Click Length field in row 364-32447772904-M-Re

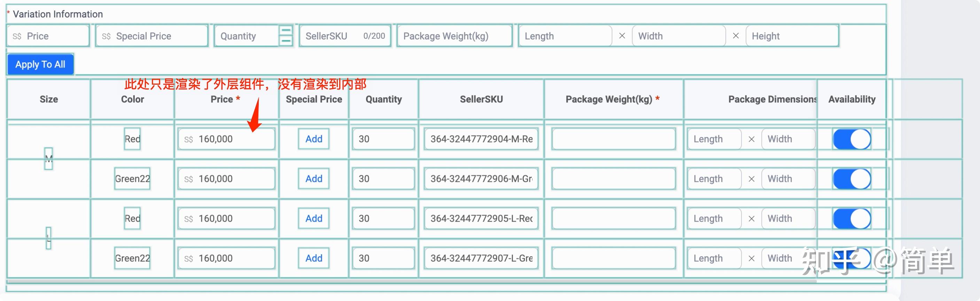[x=715, y=139]
